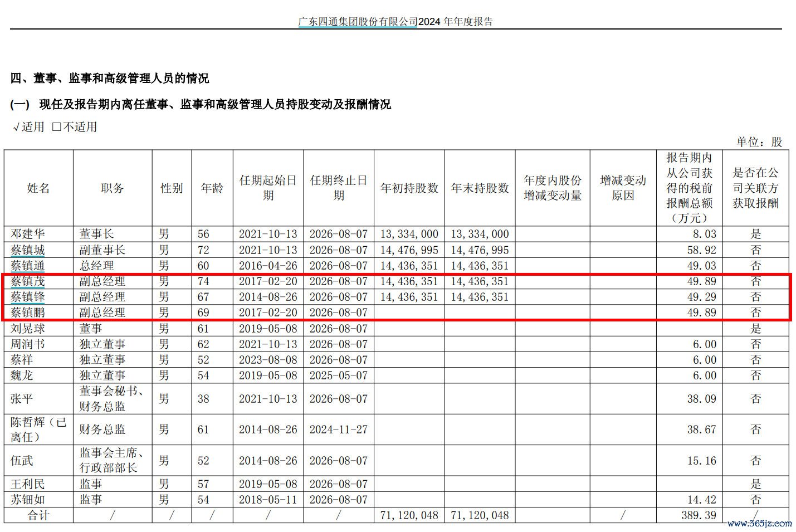Click the 增减变动原因 column header
The image size is (796, 532).
pos(623,188)
